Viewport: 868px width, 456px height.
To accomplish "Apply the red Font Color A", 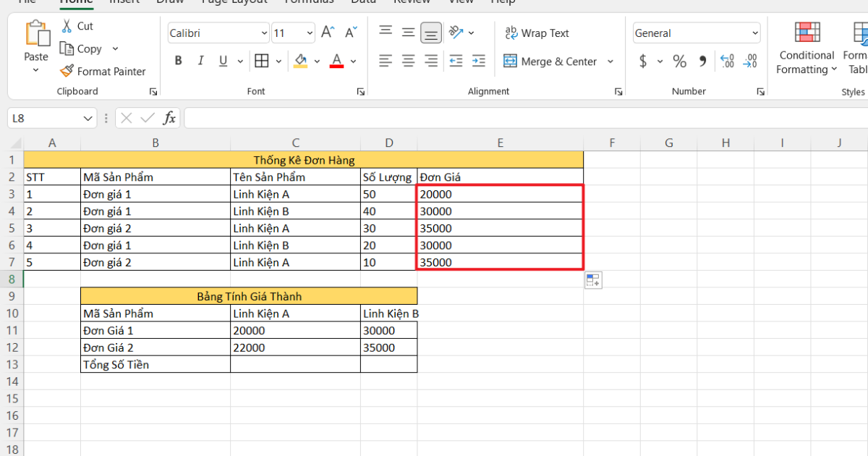I will click(x=336, y=61).
